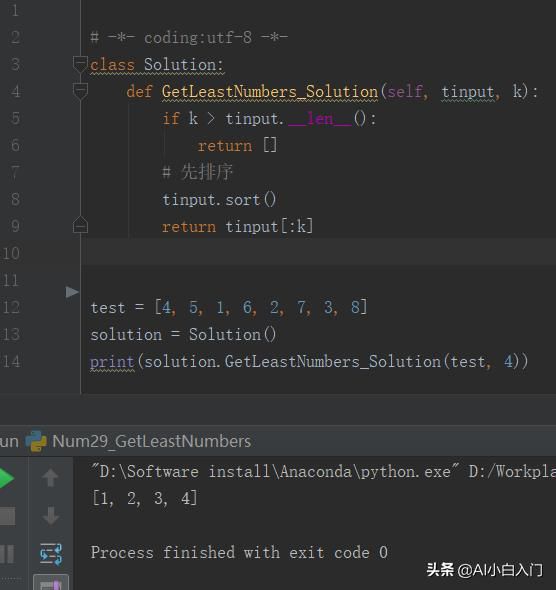Image resolution: width=556 pixels, height=590 pixels.
Task: Pause the program output
Action: pos(7,554)
